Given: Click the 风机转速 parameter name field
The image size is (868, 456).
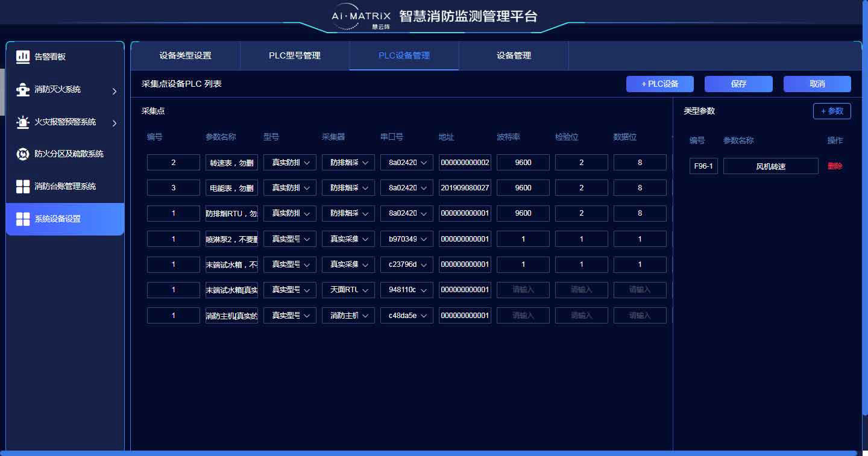Looking at the screenshot, I should [x=770, y=166].
